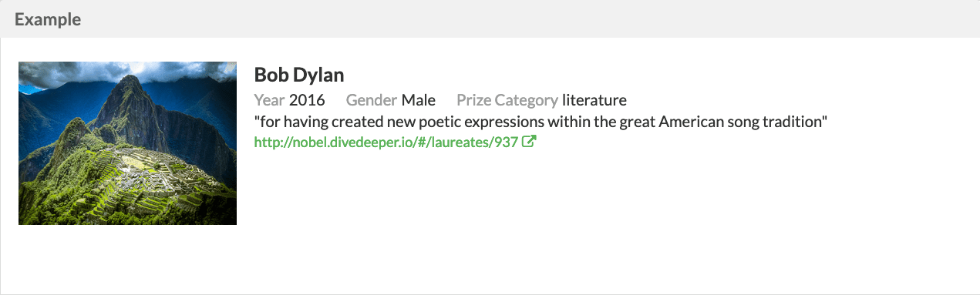
Task: Click the Male gender value
Action: pos(419,100)
